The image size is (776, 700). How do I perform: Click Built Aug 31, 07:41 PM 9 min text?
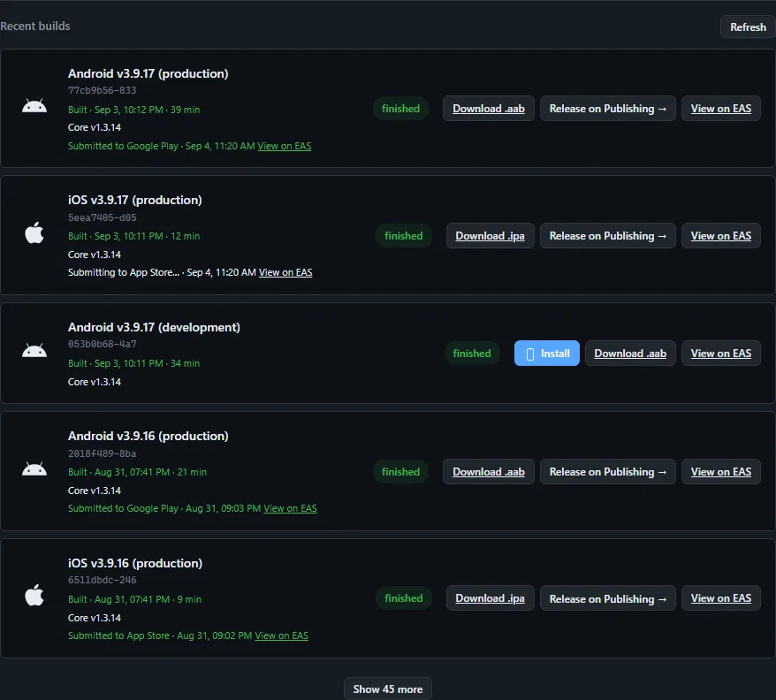pos(134,599)
